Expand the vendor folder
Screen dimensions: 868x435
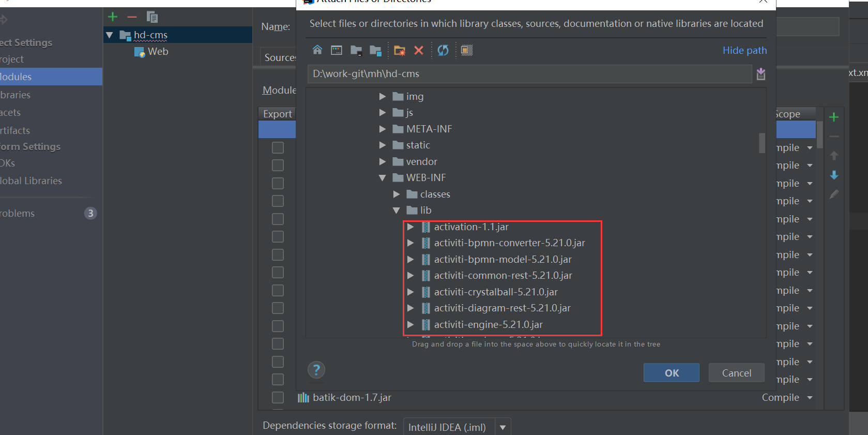383,161
